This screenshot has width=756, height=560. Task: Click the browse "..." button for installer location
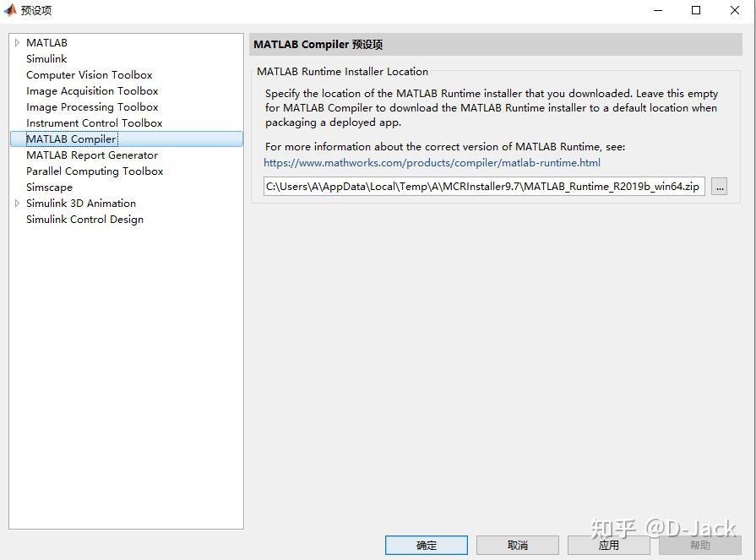[719, 186]
